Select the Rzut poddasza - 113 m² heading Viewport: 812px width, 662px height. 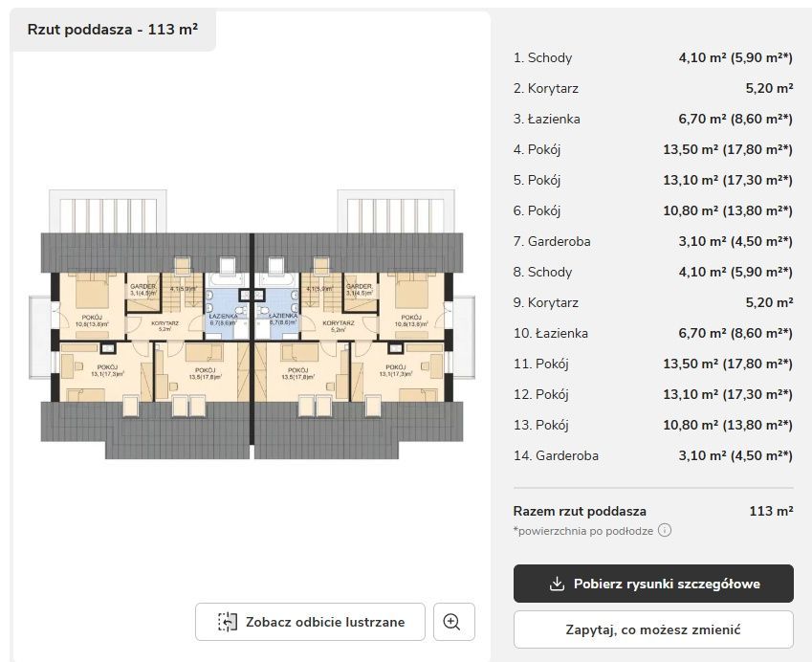113,30
